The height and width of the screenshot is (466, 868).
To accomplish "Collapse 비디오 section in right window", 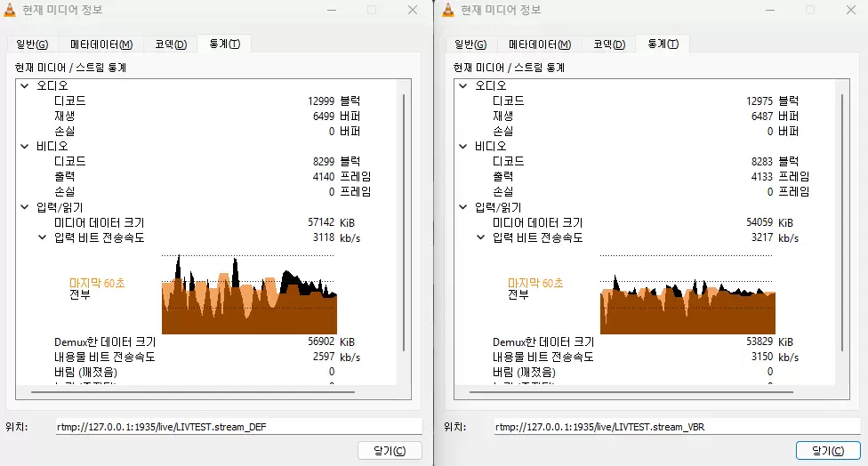I will click(462, 146).
